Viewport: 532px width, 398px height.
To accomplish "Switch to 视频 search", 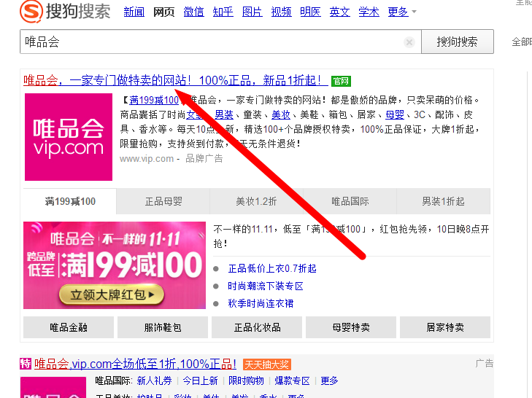I will click(x=281, y=12).
